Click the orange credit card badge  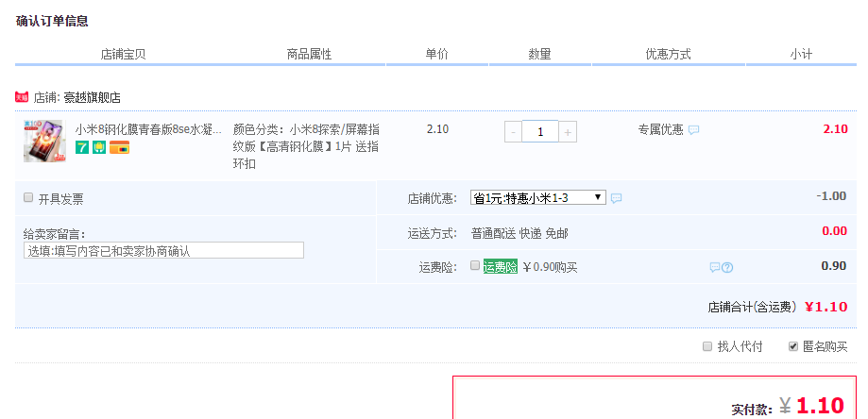pos(119,147)
